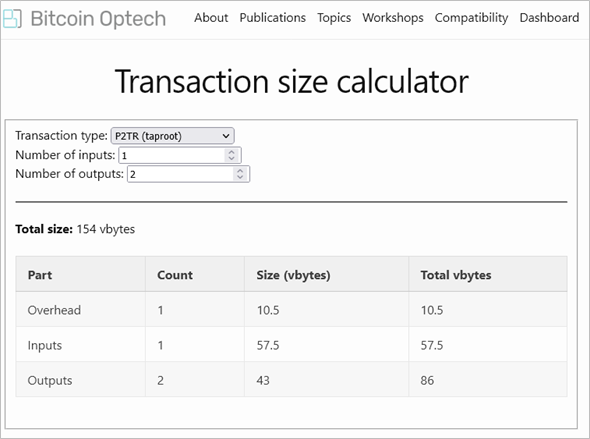Click the Size (vbytes) column header
Viewport: 590px width, 439px height.
tap(293, 275)
